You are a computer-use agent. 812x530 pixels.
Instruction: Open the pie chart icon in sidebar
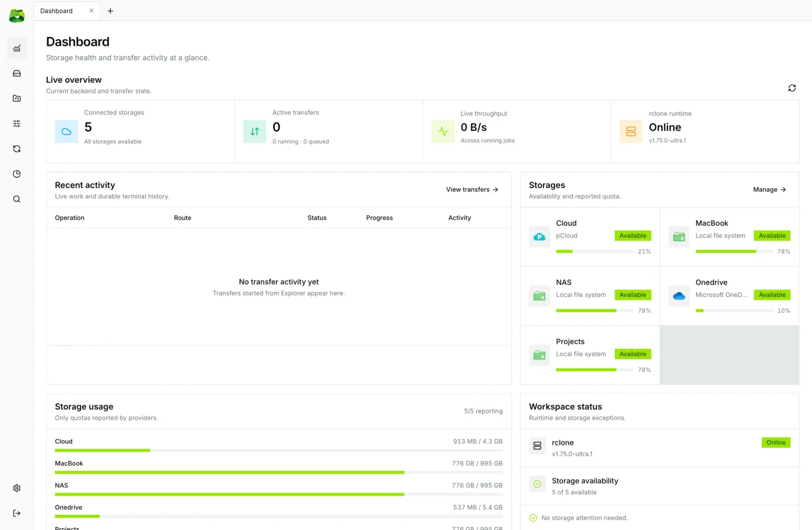pyautogui.click(x=17, y=174)
